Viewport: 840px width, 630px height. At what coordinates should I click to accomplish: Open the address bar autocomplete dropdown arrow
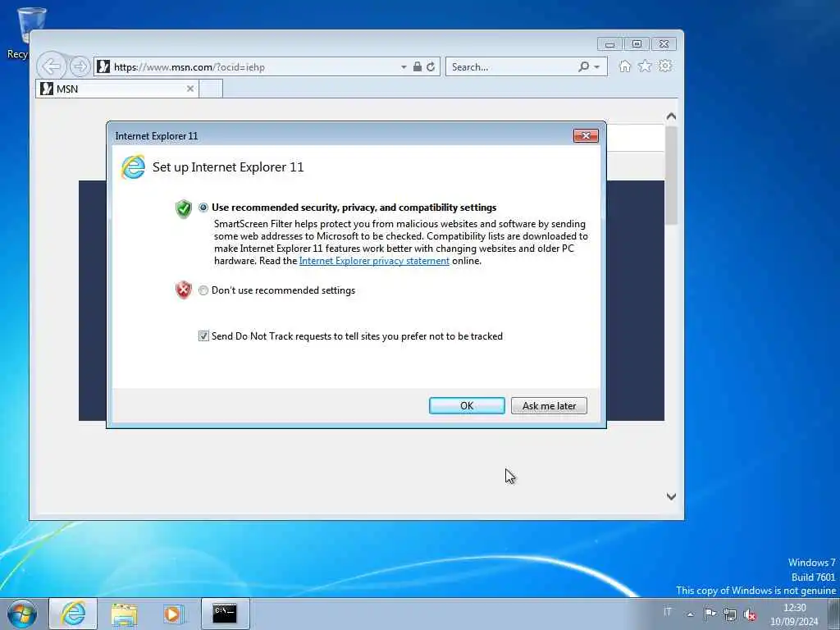[404, 67]
